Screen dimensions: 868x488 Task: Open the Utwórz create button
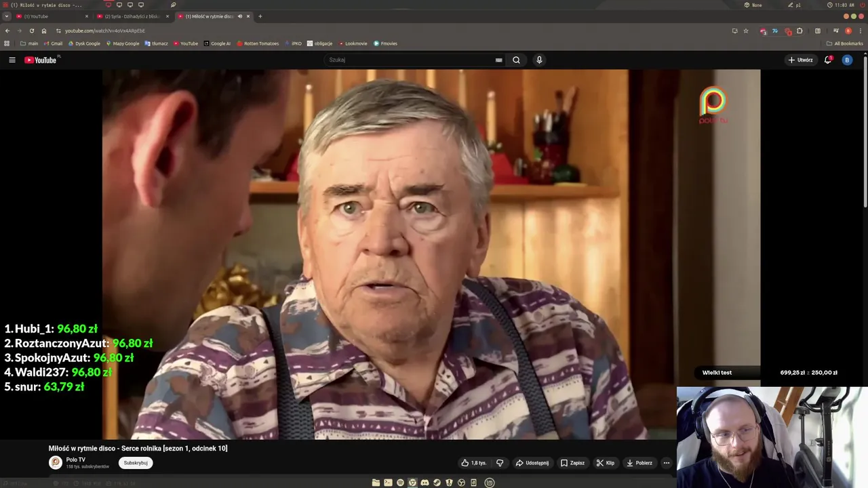[x=800, y=60]
